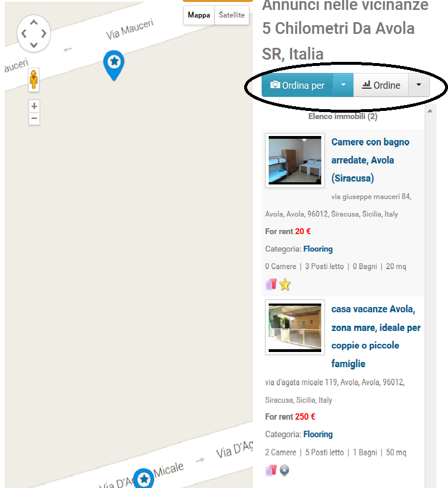The height and width of the screenshot is (488, 448).
Task: Expand the Ordine dropdown arrow
Action: [x=419, y=85]
